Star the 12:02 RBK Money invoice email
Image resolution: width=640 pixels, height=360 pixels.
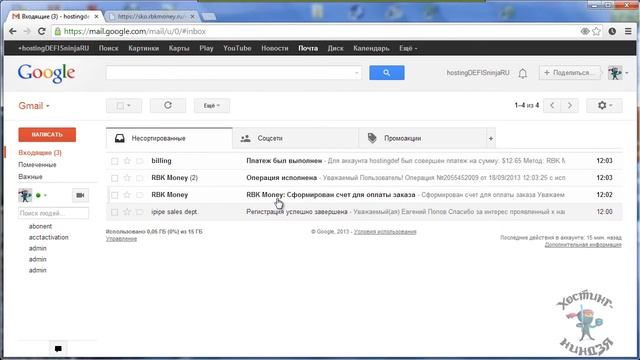tap(127, 195)
